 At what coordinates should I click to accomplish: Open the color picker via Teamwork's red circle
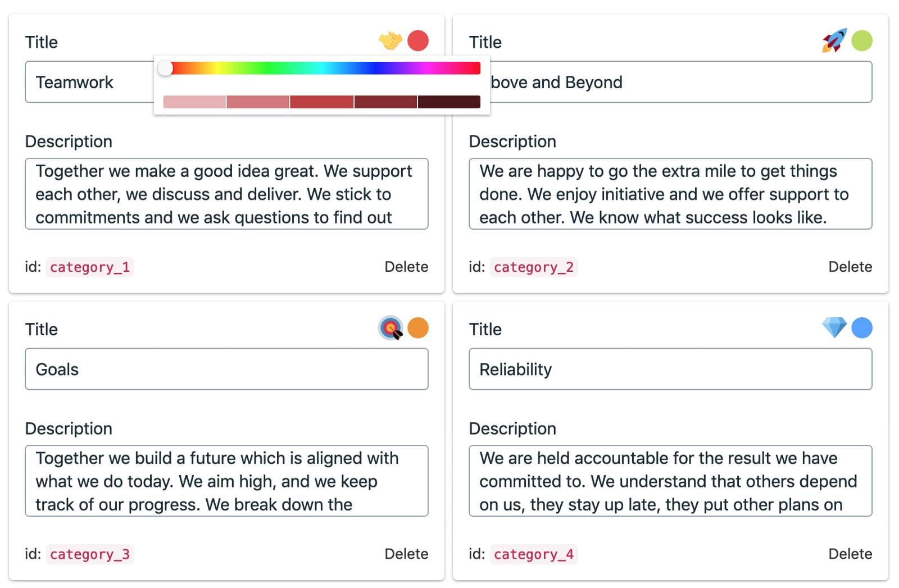click(x=418, y=40)
